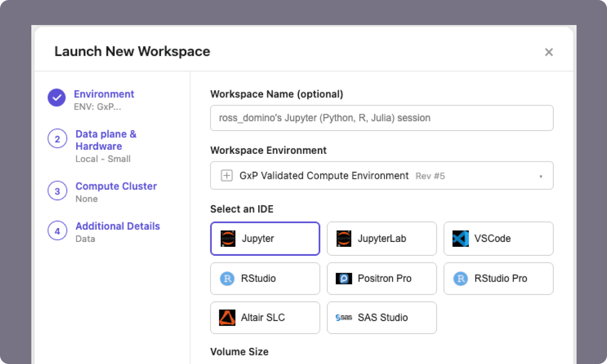This screenshot has width=607, height=364.
Task: Open the Workspace Environment dropdown
Action: 382,176
